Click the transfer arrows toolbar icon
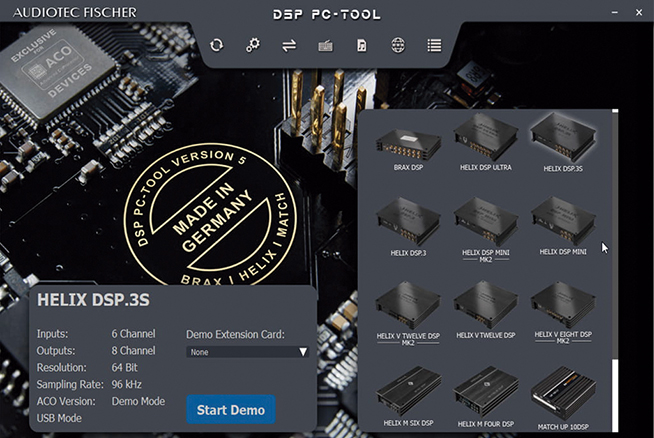 click(289, 45)
